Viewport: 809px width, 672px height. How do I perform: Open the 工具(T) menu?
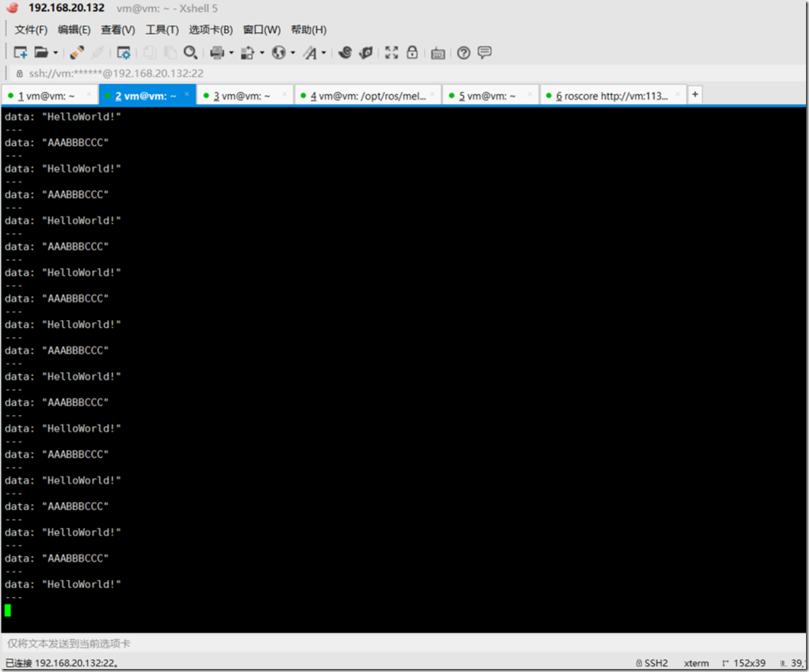click(x=162, y=30)
